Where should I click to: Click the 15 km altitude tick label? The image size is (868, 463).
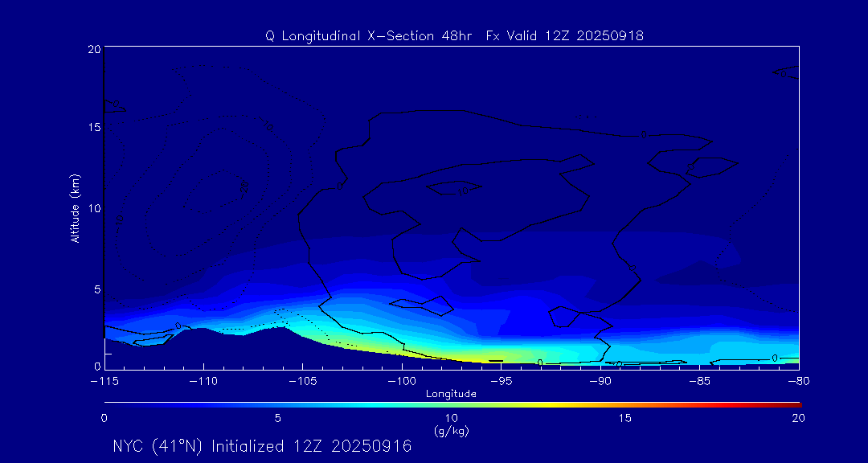92,128
